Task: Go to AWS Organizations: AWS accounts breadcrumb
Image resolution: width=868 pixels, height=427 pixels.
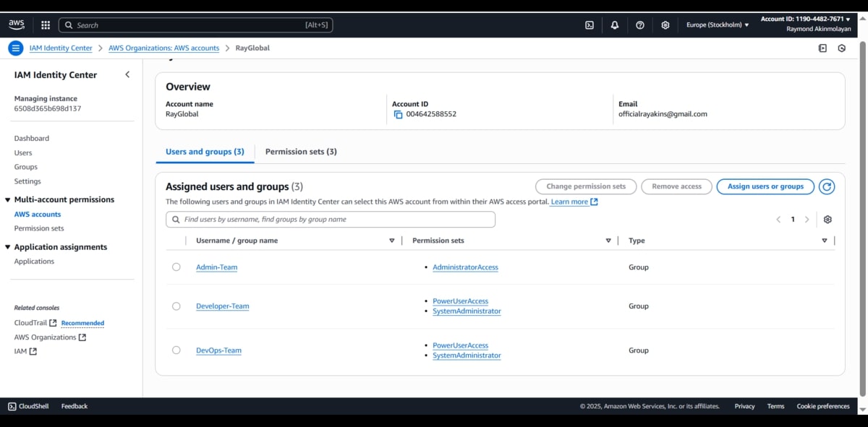Action: tap(163, 48)
